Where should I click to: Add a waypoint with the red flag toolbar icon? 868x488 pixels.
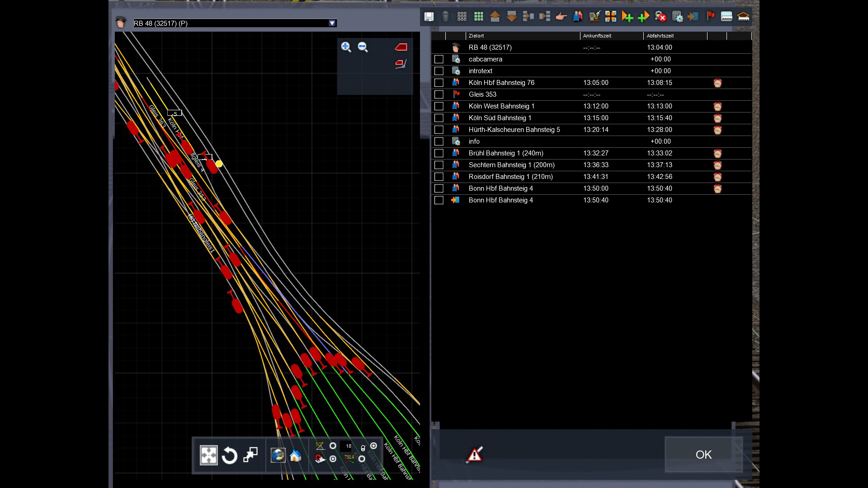(710, 17)
